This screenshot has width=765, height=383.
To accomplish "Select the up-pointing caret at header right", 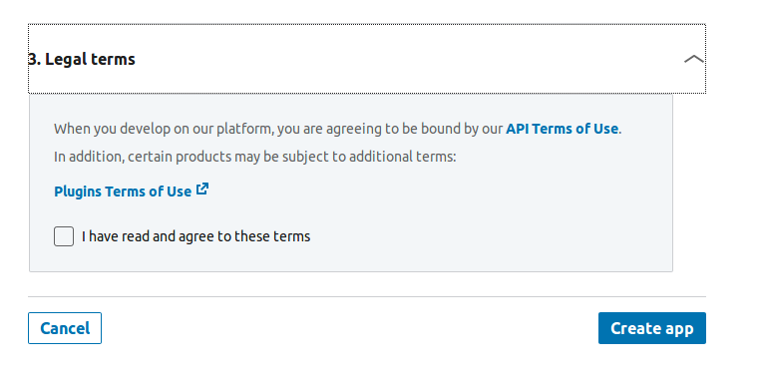I will (x=693, y=59).
